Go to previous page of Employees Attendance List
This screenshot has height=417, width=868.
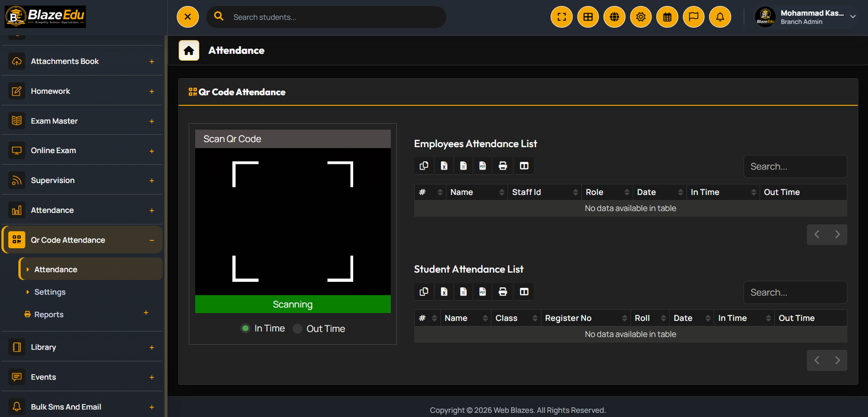click(817, 235)
